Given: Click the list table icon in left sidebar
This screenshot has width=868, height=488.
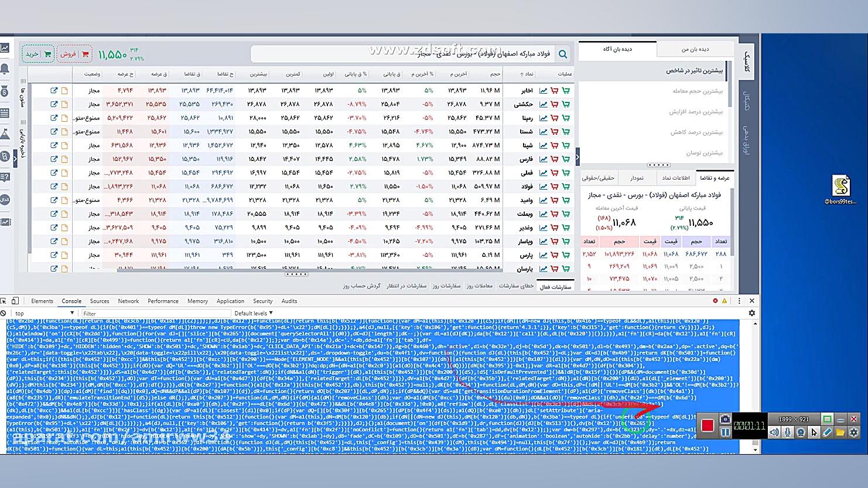Looking at the screenshot, I should 5,113.
